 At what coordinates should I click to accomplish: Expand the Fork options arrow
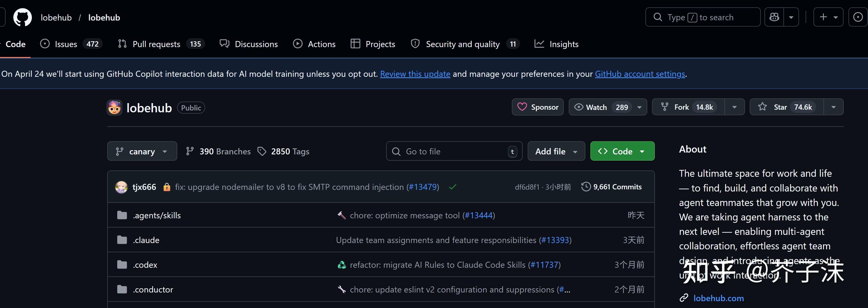pos(734,107)
